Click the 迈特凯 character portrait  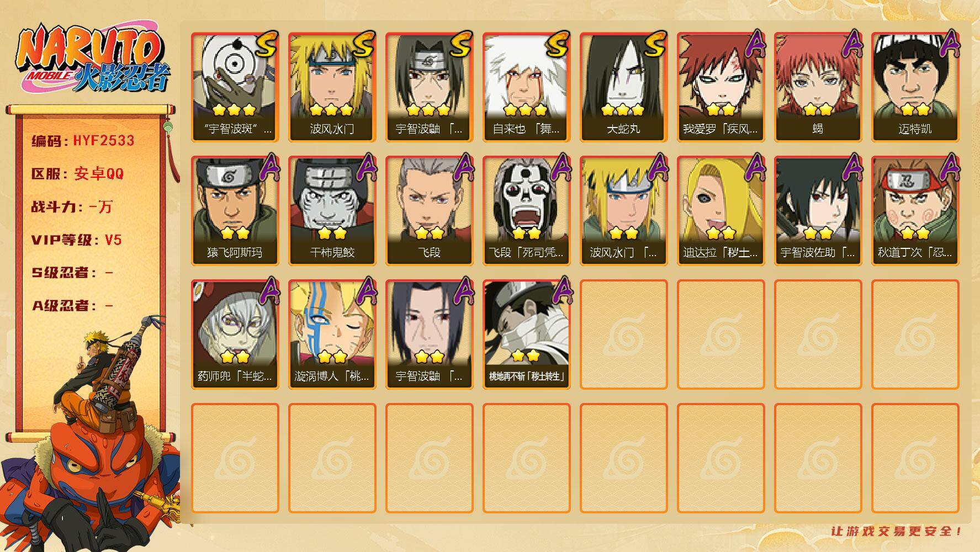pyautogui.click(x=915, y=87)
